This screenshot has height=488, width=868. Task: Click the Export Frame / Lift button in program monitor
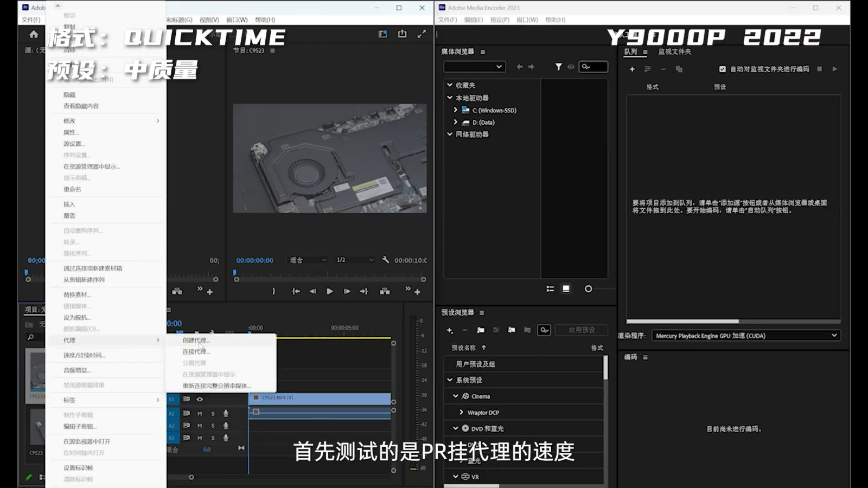tap(385, 291)
